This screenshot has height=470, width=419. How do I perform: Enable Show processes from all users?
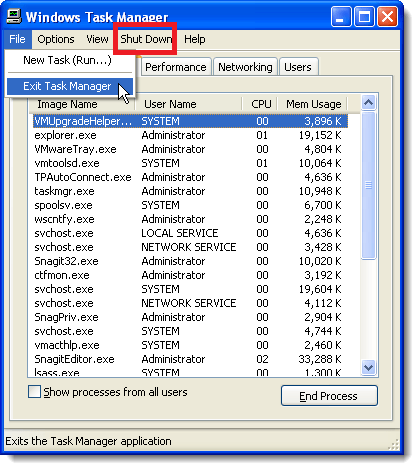34,392
